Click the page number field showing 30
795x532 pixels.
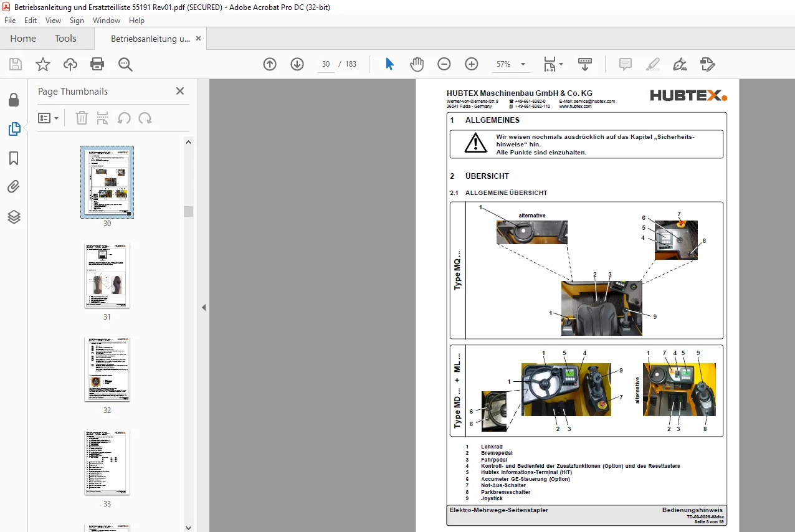(x=326, y=64)
